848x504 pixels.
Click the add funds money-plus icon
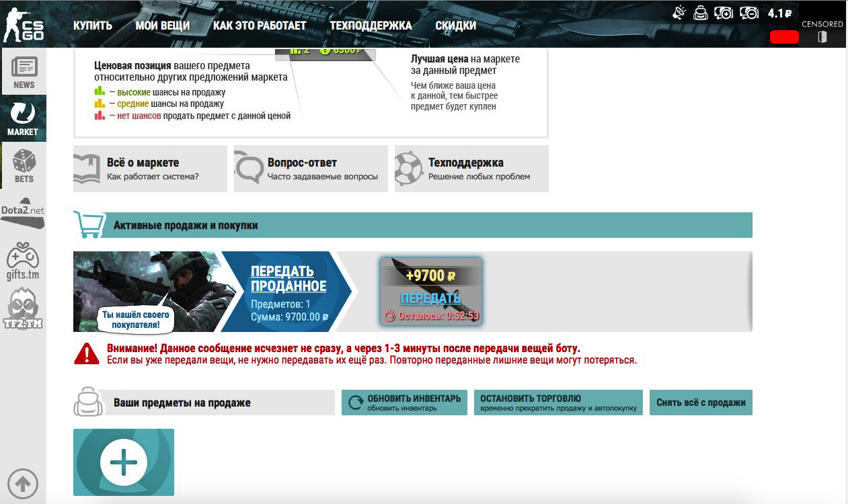(724, 12)
